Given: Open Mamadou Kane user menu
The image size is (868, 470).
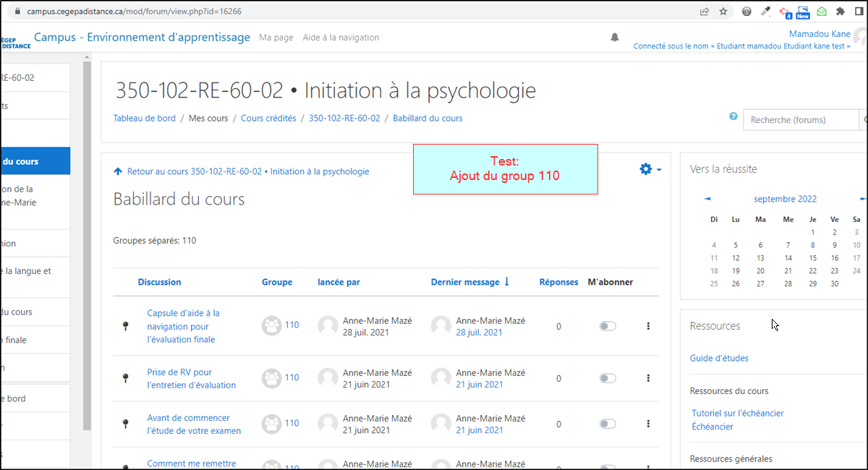Looking at the screenshot, I should point(820,34).
